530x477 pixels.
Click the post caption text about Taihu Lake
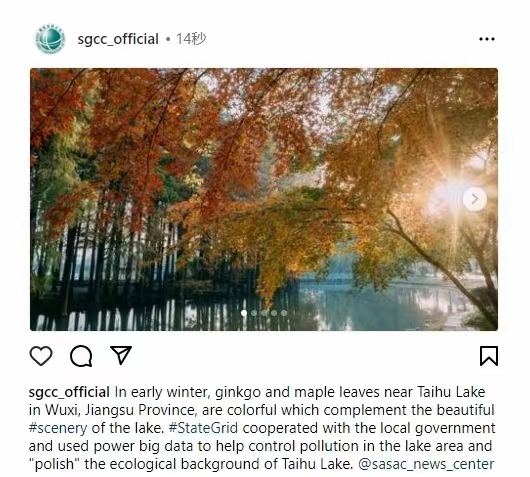click(x=262, y=428)
